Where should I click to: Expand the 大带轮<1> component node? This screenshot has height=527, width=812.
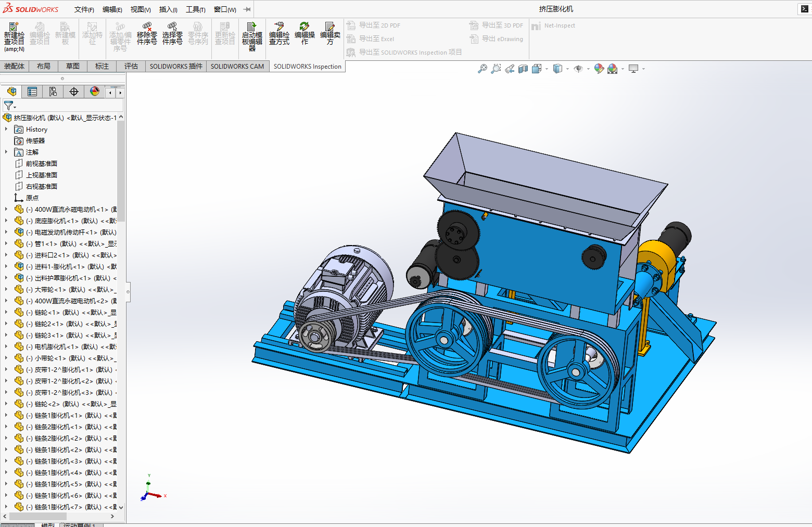[6, 289]
